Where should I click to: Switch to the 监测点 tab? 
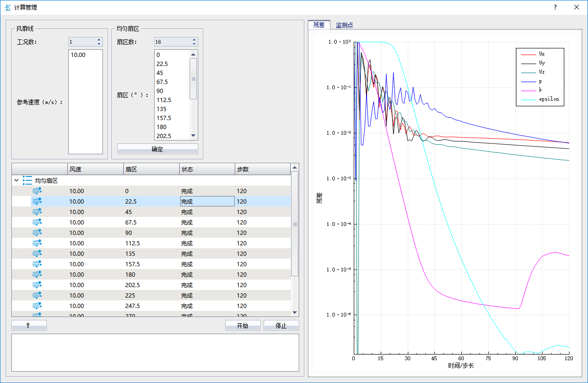[344, 25]
